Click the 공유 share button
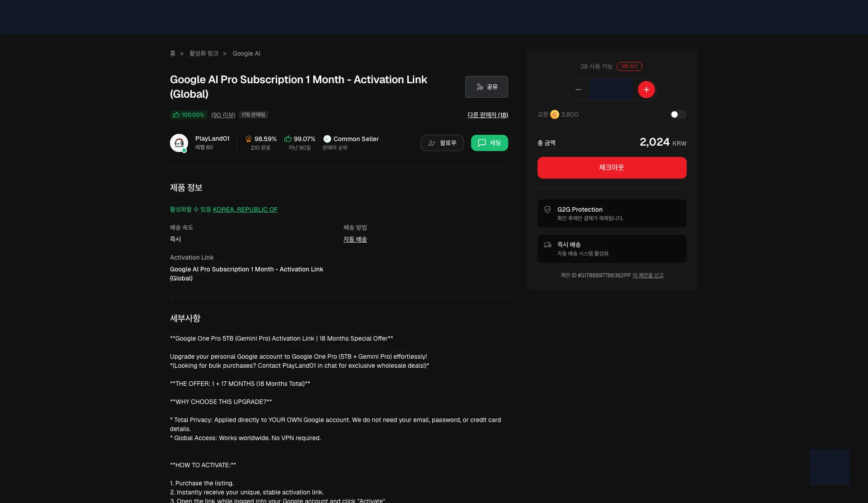This screenshot has height=503, width=868. [486, 87]
